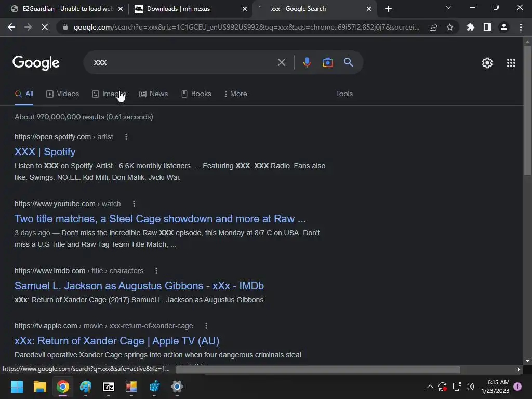Click the Google logo
532x399 pixels.
point(36,63)
